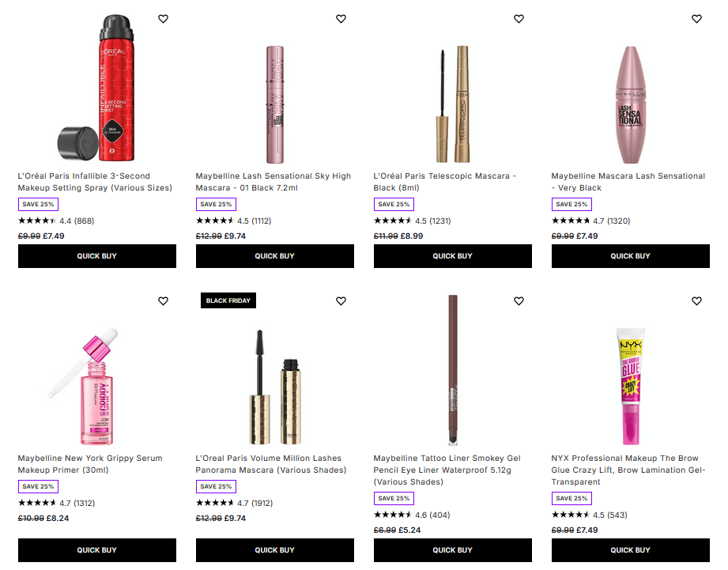The image size is (728, 570).
Task: Heart the NYX Brow Glue Crazy Lift
Action: [696, 301]
